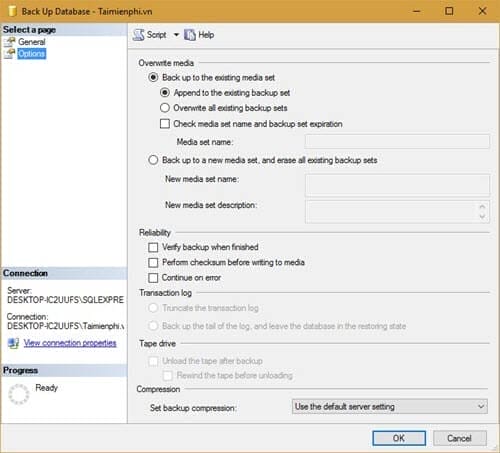Select Overwrite all existing backup sets

(x=165, y=108)
